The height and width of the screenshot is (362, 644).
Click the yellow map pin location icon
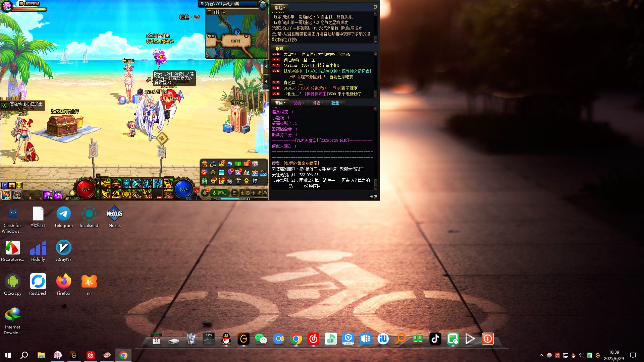click(x=247, y=181)
